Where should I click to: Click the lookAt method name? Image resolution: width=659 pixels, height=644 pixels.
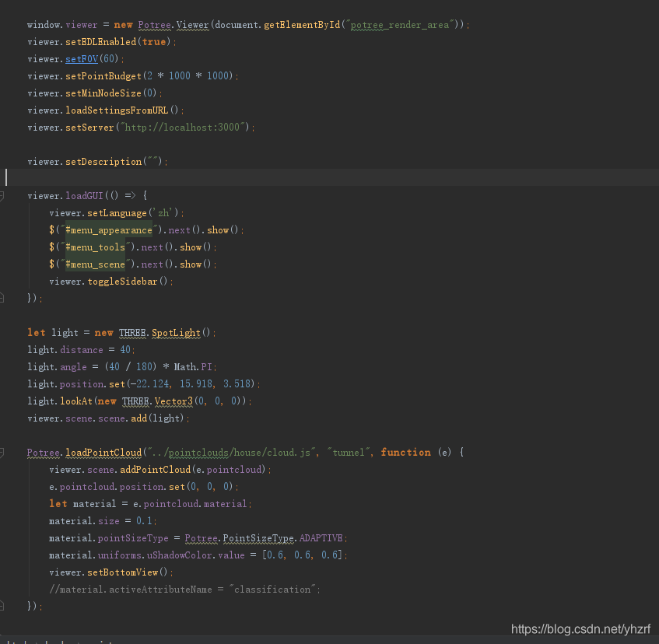pyautogui.click(x=76, y=401)
